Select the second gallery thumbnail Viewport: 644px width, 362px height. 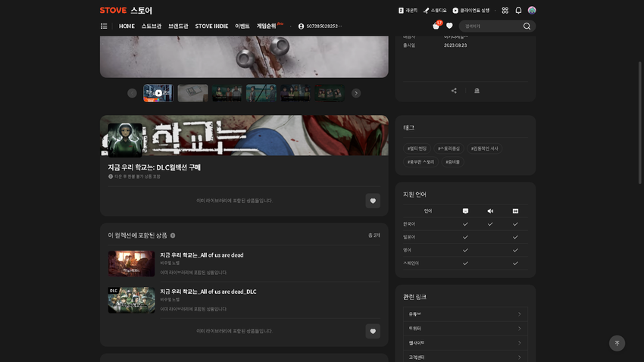pyautogui.click(x=192, y=93)
